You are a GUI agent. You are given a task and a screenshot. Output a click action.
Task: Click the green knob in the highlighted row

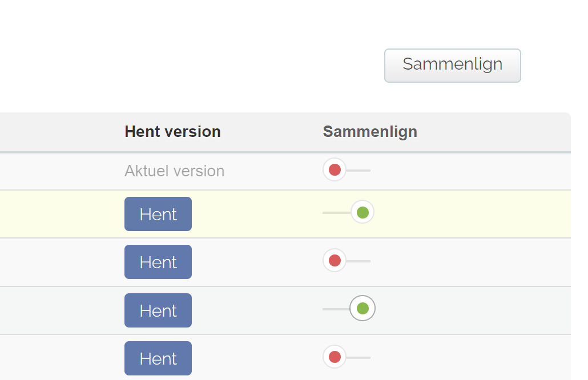363,213
